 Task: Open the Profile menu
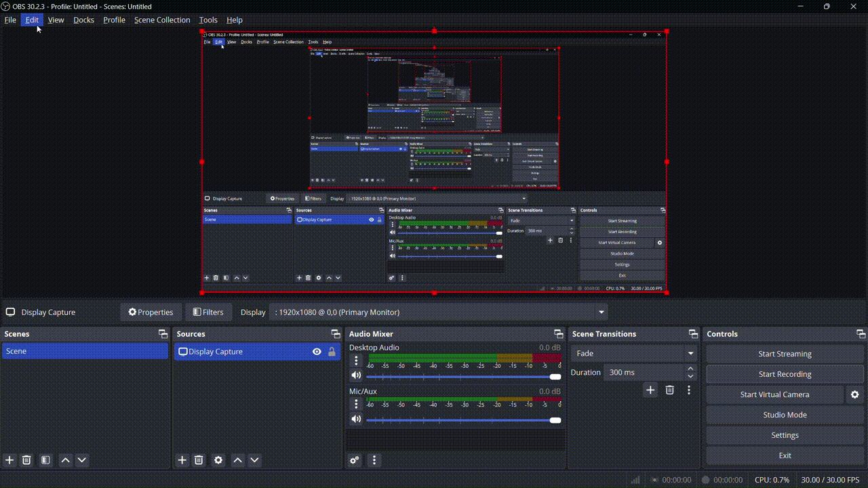(x=114, y=20)
